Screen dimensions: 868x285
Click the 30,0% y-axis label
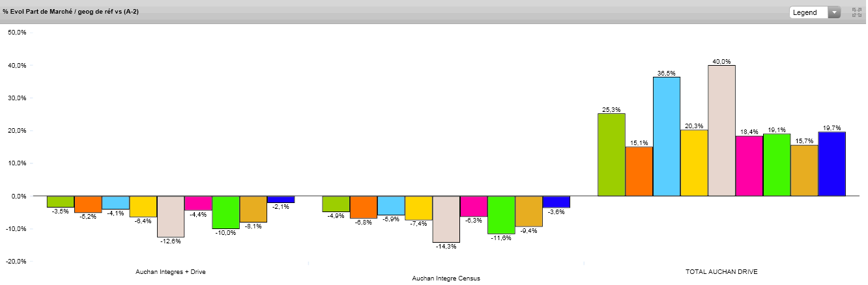pyautogui.click(x=16, y=98)
